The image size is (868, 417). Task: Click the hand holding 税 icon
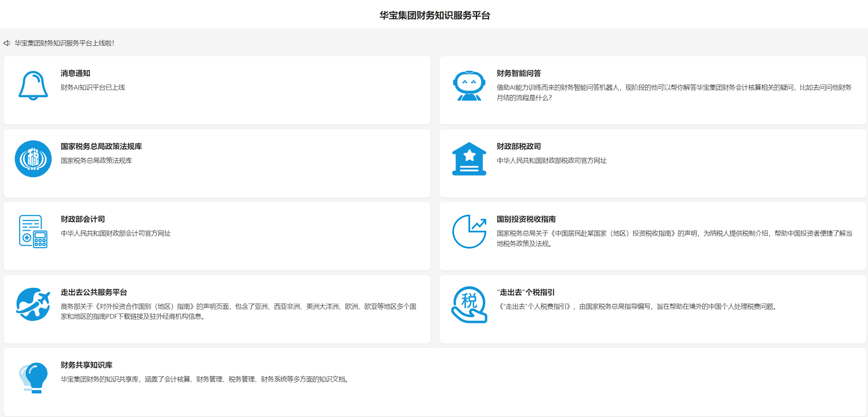pyautogui.click(x=469, y=304)
